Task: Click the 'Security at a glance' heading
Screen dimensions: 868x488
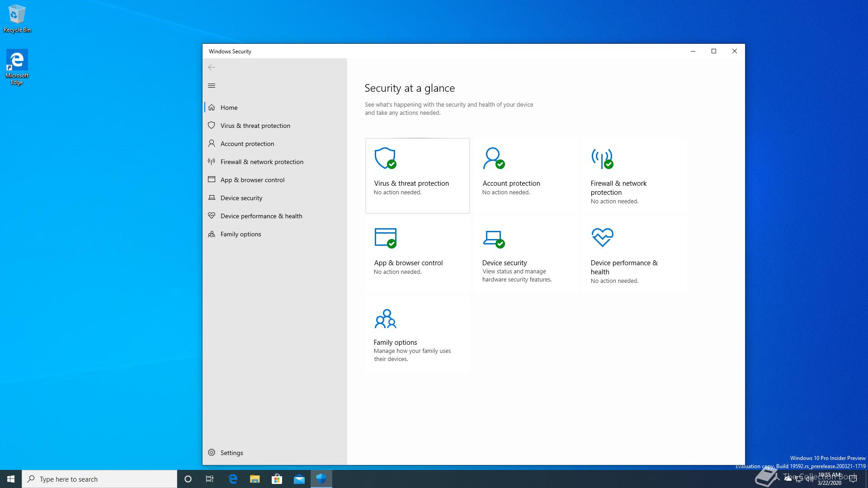Action: [410, 88]
